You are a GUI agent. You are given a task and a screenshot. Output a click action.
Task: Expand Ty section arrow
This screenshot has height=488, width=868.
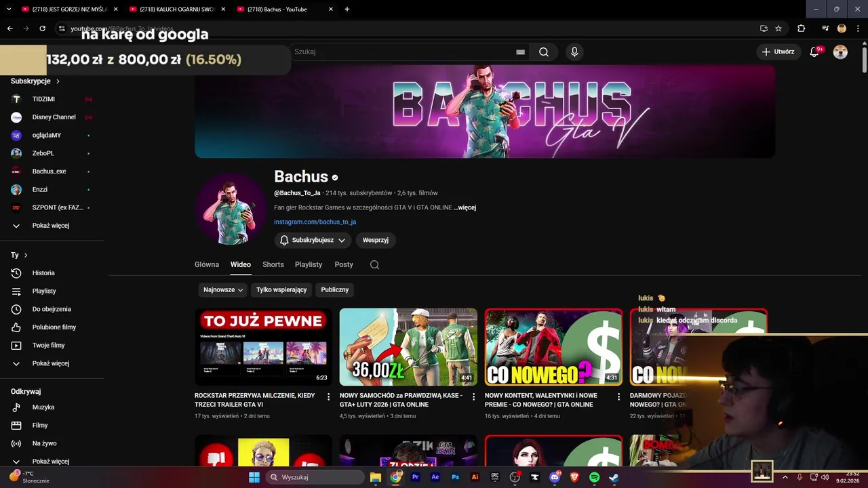(x=26, y=256)
